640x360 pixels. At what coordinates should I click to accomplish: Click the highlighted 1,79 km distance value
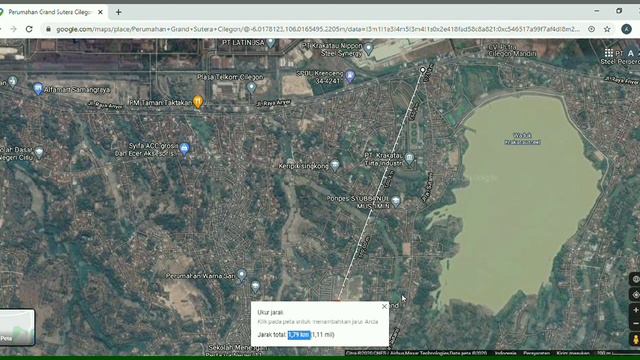(x=299, y=334)
